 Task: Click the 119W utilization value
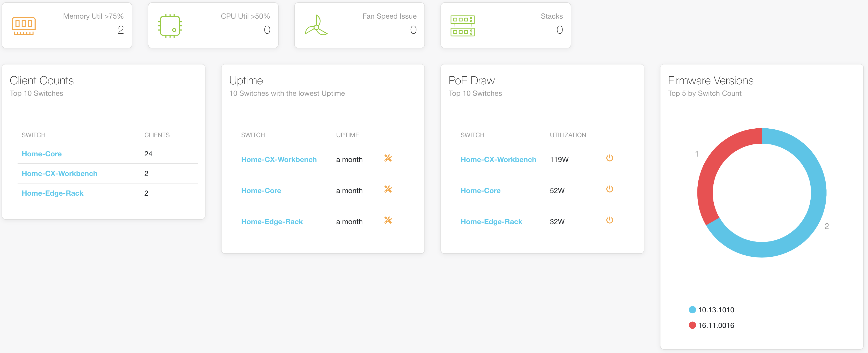[559, 160]
